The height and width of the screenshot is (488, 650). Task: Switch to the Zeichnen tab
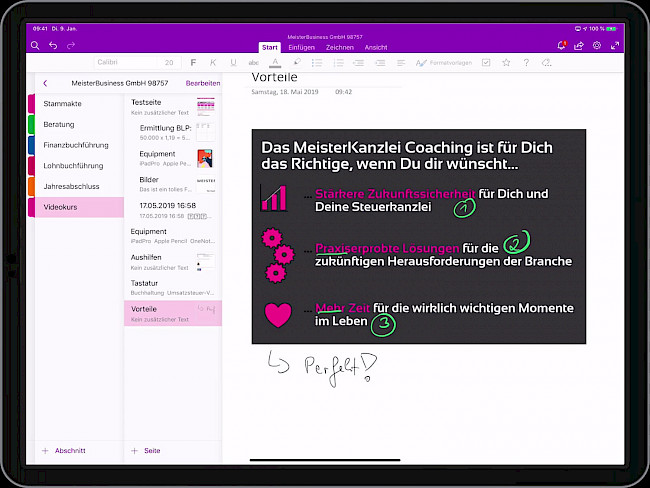(340, 47)
